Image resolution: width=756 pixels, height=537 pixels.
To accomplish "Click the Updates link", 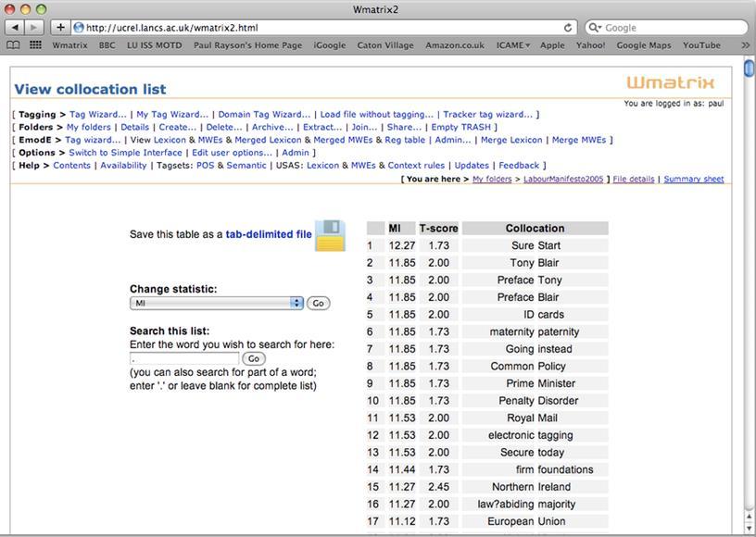I will [x=472, y=165].
